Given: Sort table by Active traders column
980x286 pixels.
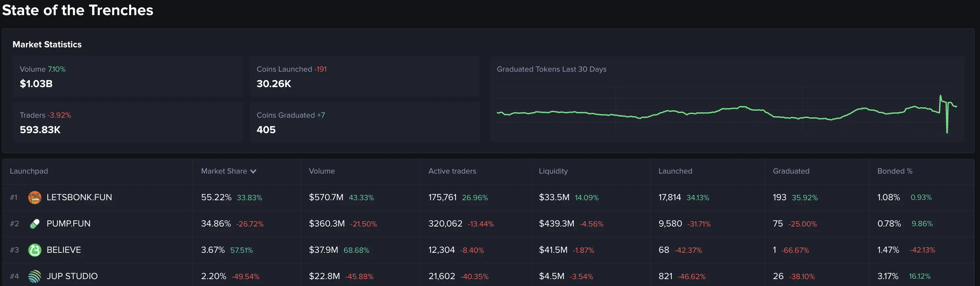Looking at the screenshot, I should [x=452, y=171].
